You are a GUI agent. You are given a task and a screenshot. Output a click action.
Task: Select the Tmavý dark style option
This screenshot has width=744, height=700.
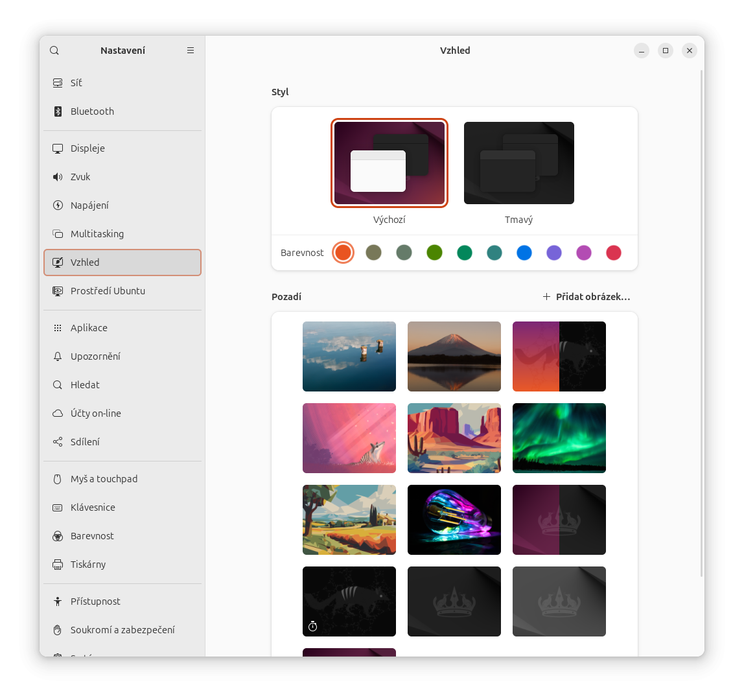pyautogui.click(x=518, y=163)
